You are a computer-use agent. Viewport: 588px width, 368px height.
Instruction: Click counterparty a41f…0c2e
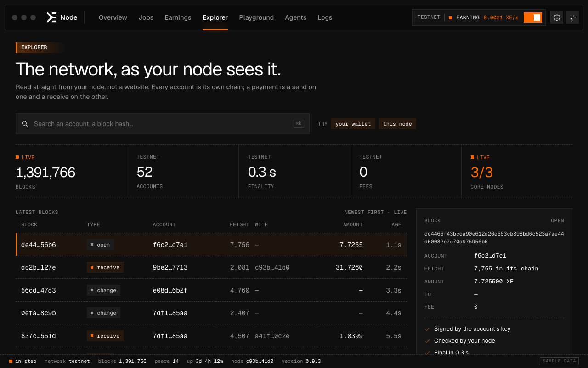pos(272,336)
